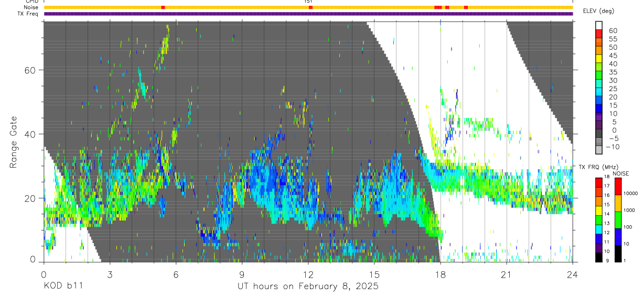Click the red noise marker between 3 and 6 UT
The height and width of the screenshot is (297, 644).
tap(163, 7)
